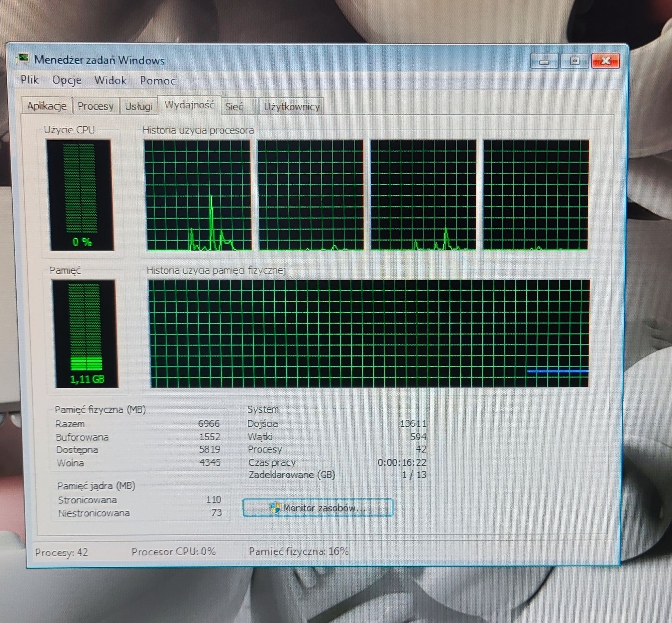Image resolution: width=672 pixels, height=623 pixels.
Task: Click the Wolna value 4345
Action: (210, 462)
